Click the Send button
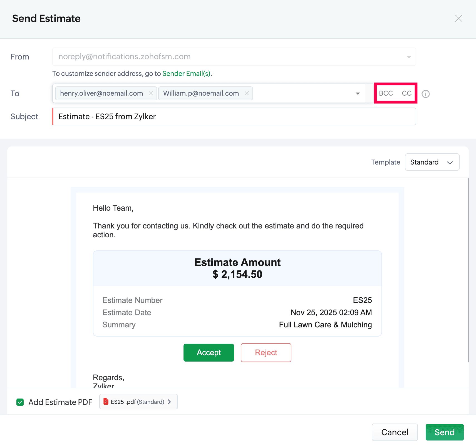The width and height of the screenshot is (476, 448). (444, 432)
